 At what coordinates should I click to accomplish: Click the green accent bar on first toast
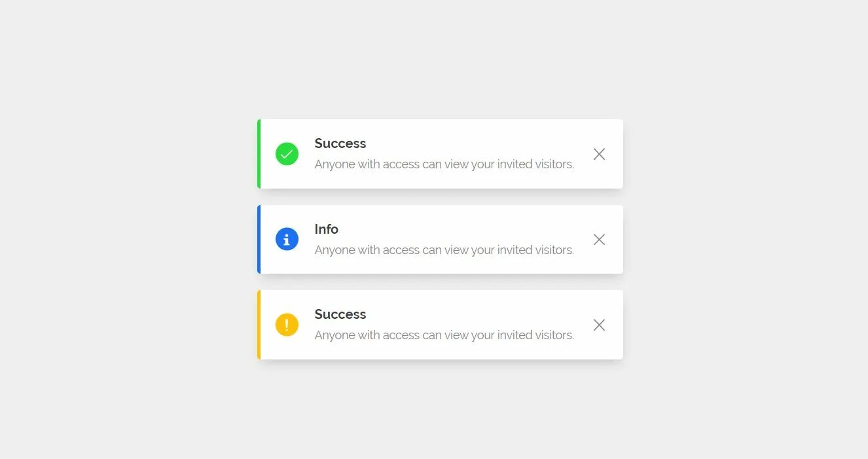pos(259,154)
